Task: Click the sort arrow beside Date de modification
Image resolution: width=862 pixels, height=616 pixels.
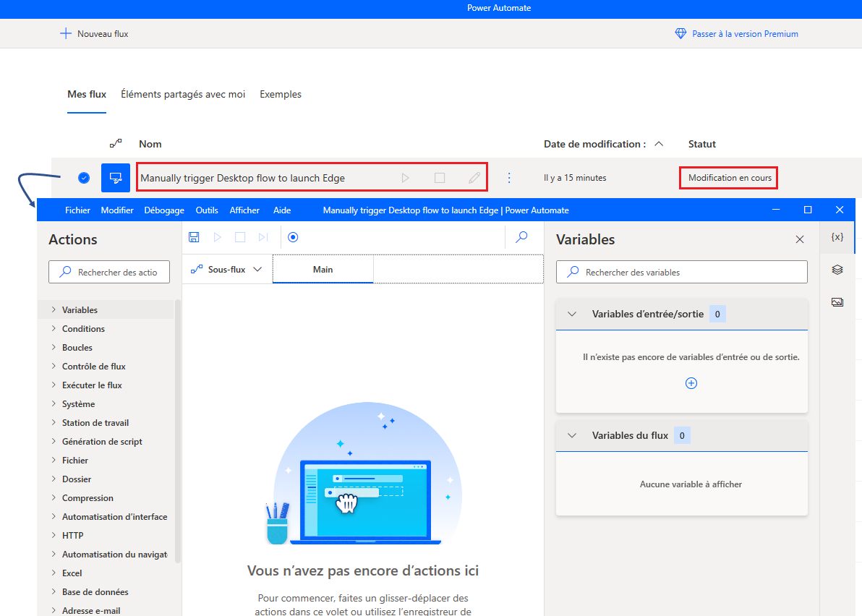Action: (659, 144)
